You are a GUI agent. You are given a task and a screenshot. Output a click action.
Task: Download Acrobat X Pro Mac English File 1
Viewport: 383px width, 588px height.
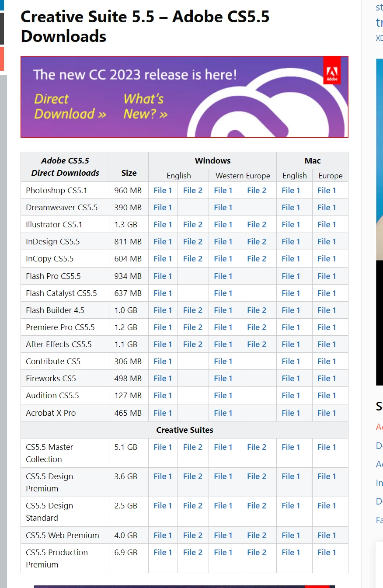[291, 413]
